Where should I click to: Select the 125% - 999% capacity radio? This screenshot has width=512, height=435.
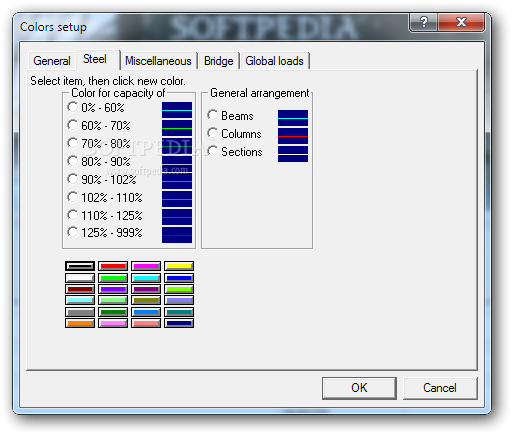tap(72, 232)
